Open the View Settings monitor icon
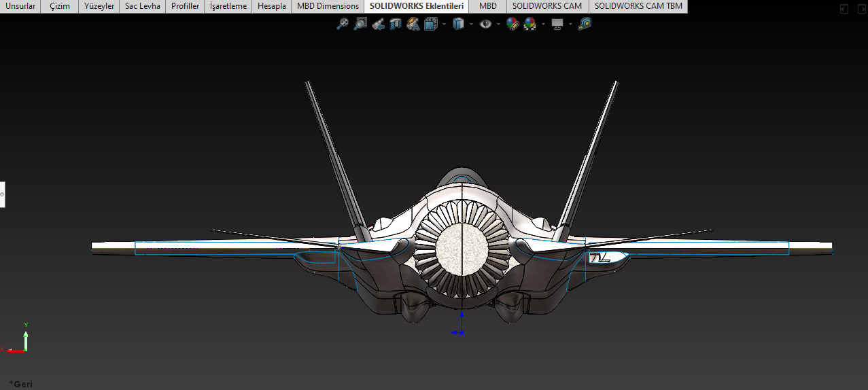The height and width of the screenshot is (390, 868). [557, 24]
